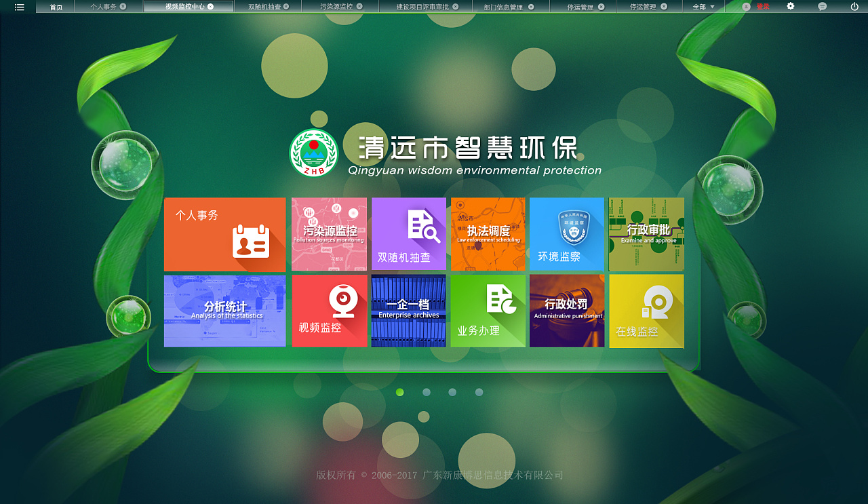Open the orange 个人事务 tile
Screen dimensions: 868x504
click(224, 234)
